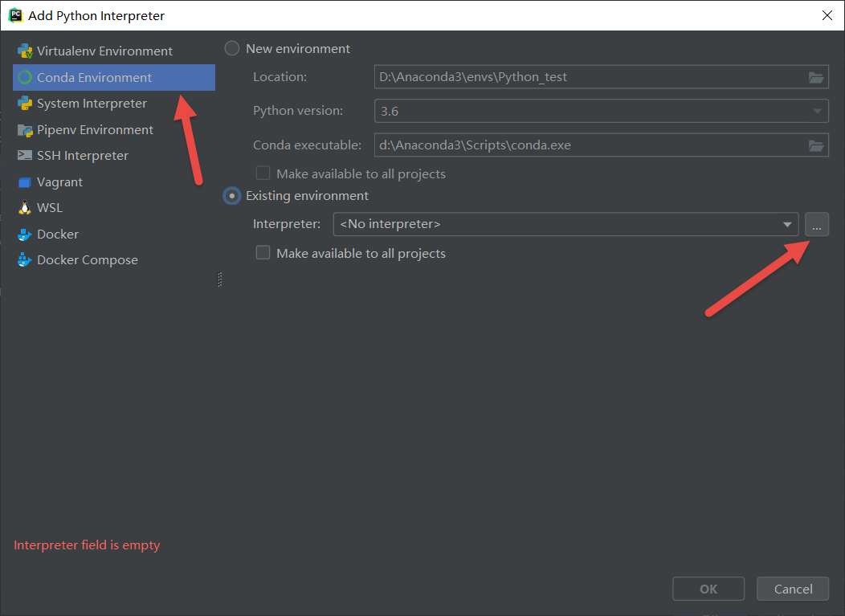Click the WSL label in the sidebar
Screen dimensions: 845x616
[x=50, y=207]
